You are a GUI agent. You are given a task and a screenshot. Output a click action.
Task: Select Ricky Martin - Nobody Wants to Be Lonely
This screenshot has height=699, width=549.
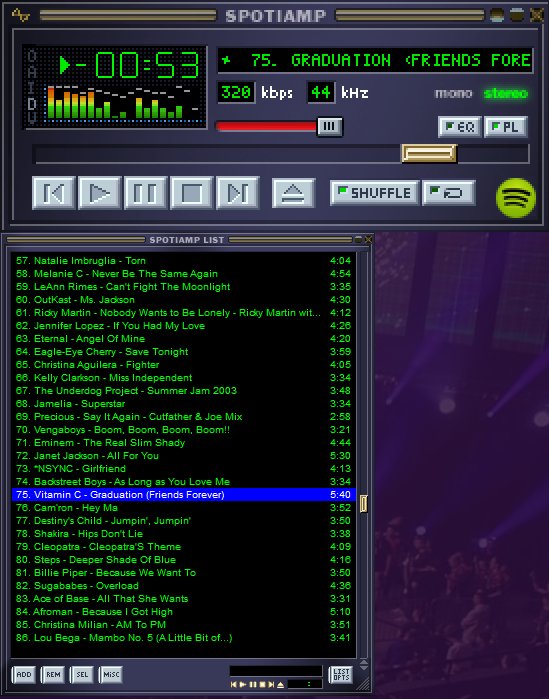pyautogui.click(x=184, y=312)
